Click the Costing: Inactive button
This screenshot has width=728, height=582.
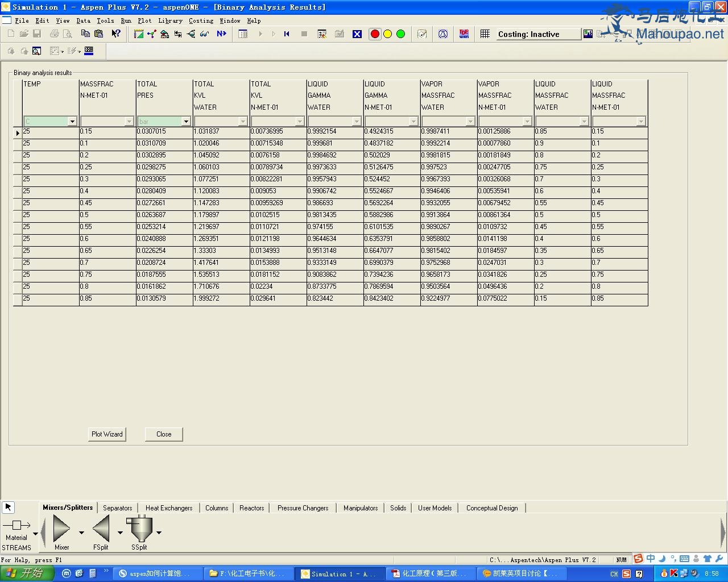(539, 34)
